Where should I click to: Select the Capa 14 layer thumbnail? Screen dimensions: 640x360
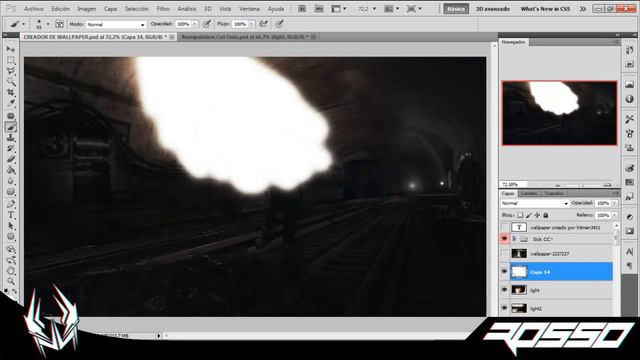[x=519, y=271]
